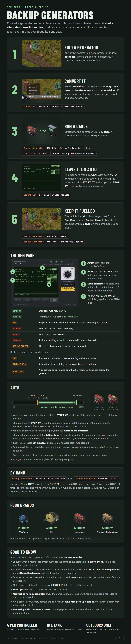Click the SOLAR LED on the OG-1200 panel
This screenshot has height=644, width=131.
(51, 262)
